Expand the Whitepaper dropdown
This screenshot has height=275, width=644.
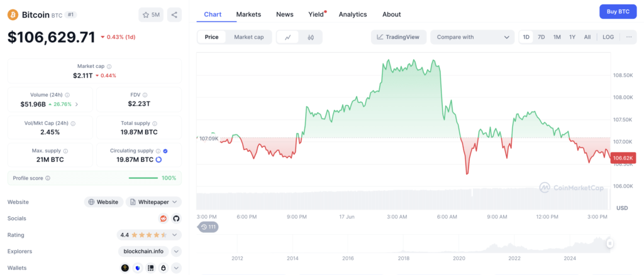tap(153, 202)
